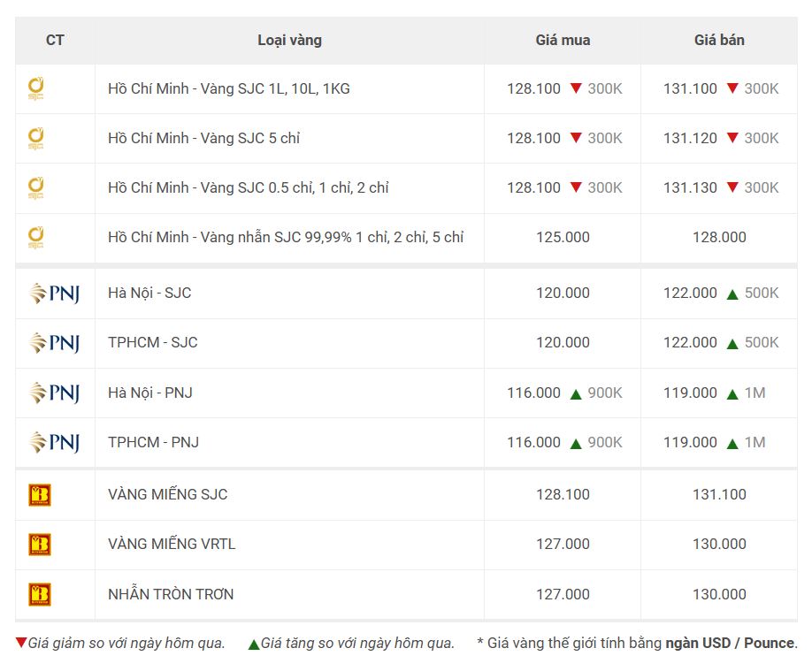Click green up arrow in TPHCM - SJC sell price
Image resolution: width=812 pixels, height=671 pixels.
click(732, 343)
